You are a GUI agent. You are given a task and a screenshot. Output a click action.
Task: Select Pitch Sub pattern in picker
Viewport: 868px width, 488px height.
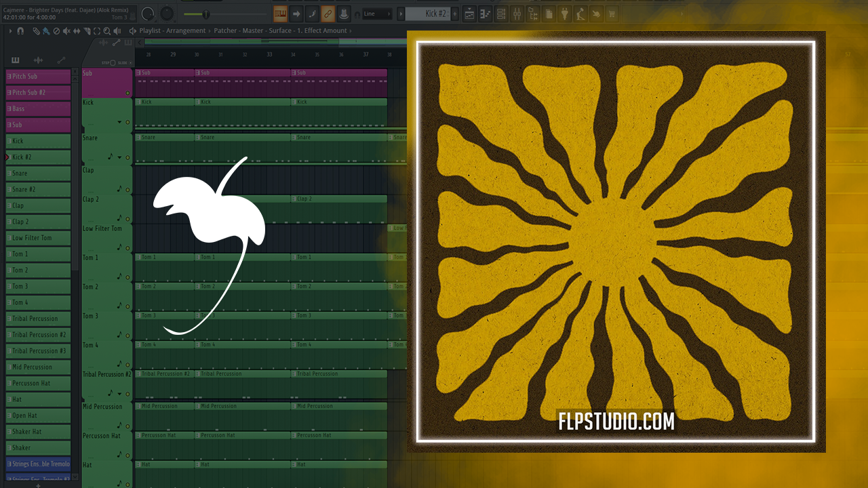(x=38, y=77)
